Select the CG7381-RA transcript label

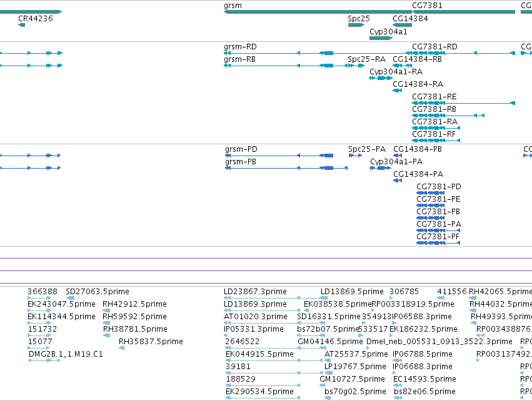435,122
